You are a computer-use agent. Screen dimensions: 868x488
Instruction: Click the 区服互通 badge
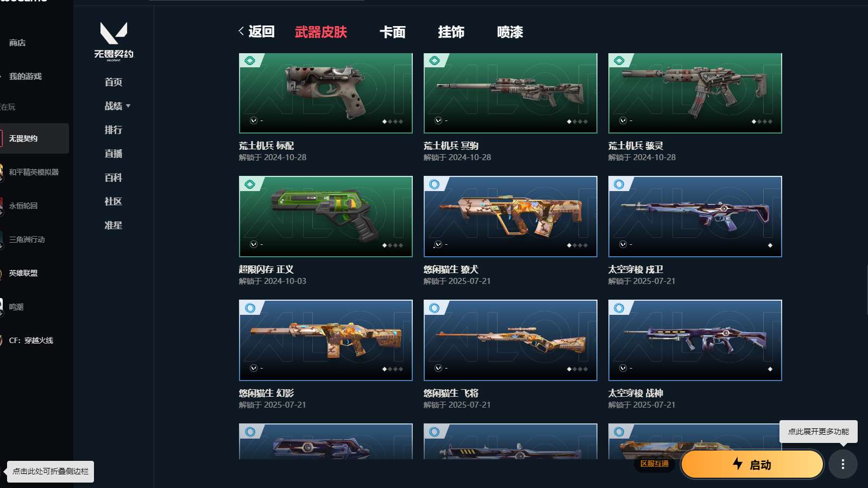click(x=655, y=464)
